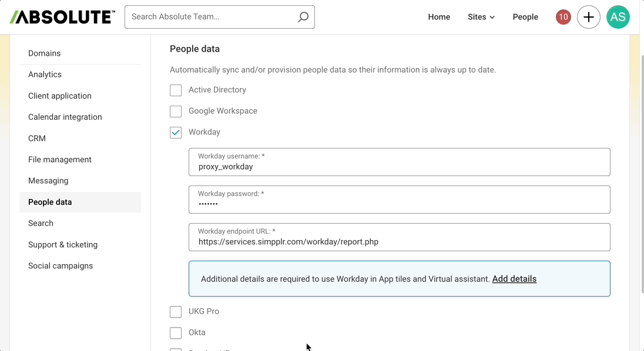Enable the UKG Pro checkbox

(x=176, y=311)
